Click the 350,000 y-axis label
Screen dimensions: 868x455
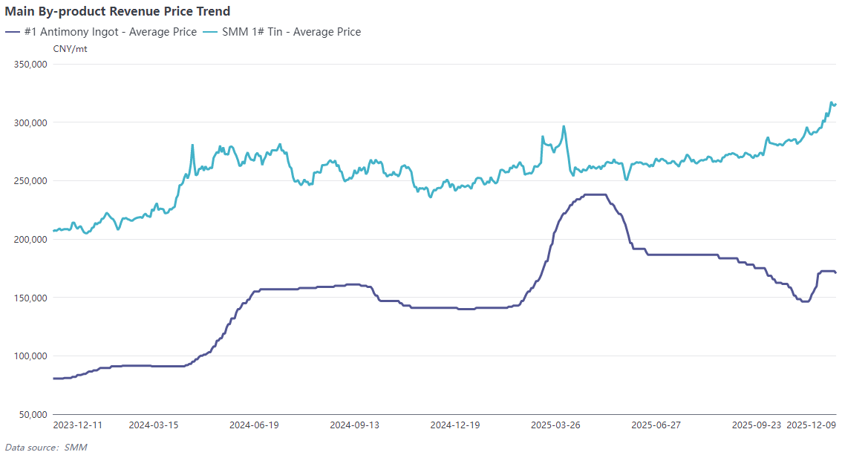pos(31,64)
